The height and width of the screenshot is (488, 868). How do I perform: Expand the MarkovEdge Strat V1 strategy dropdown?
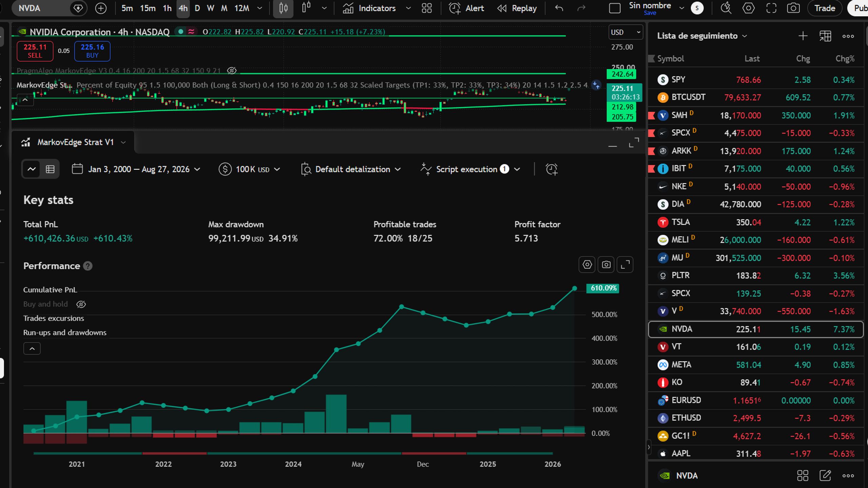click(123, 142)
